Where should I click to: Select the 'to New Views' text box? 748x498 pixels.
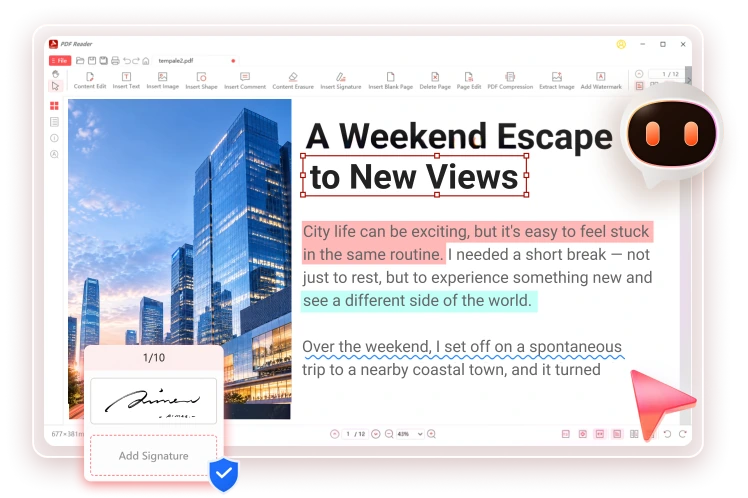[x=414, y=176]
